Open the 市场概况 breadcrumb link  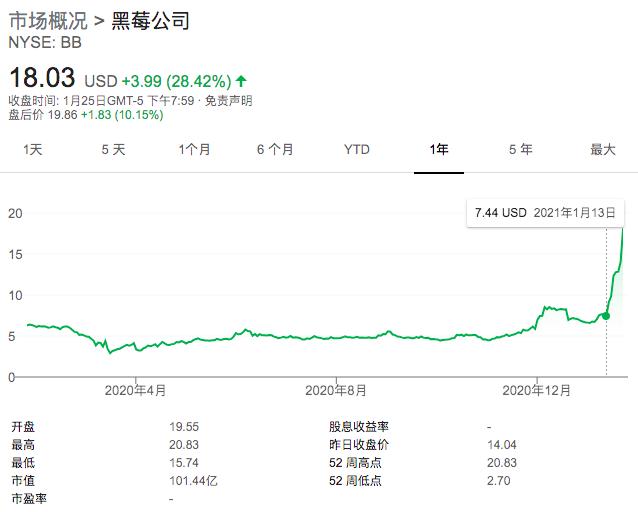click(48, 20)
